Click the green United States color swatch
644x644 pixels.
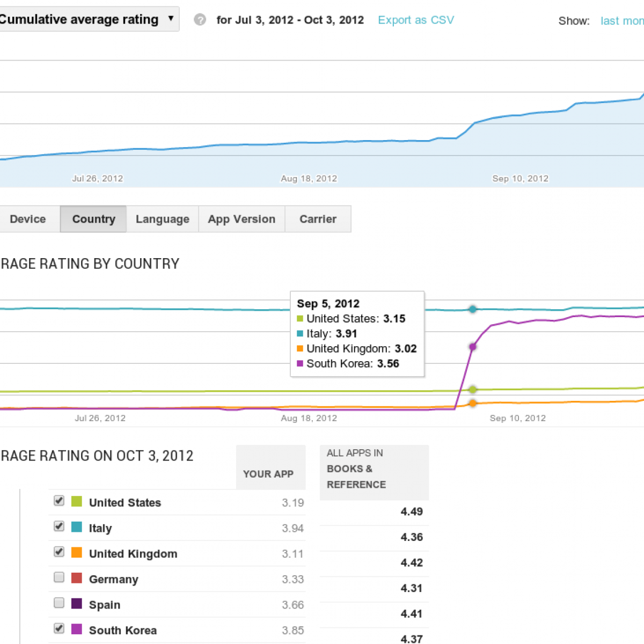click(77, 501)
